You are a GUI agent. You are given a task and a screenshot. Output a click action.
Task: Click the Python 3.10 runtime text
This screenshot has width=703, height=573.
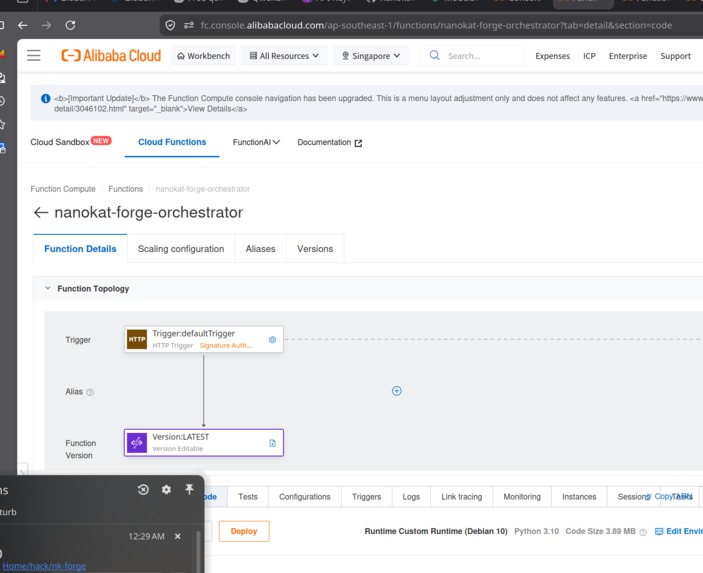tap(536, 531)
